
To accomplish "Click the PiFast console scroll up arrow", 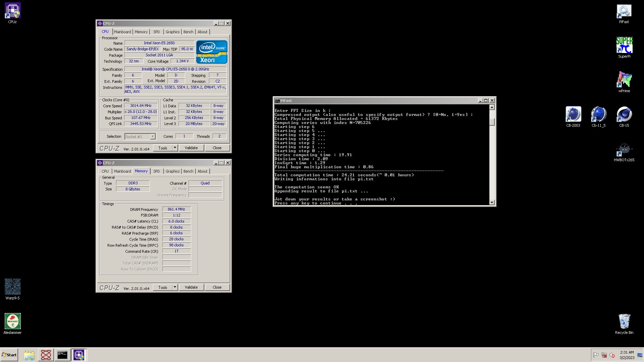I will [492, 107].
